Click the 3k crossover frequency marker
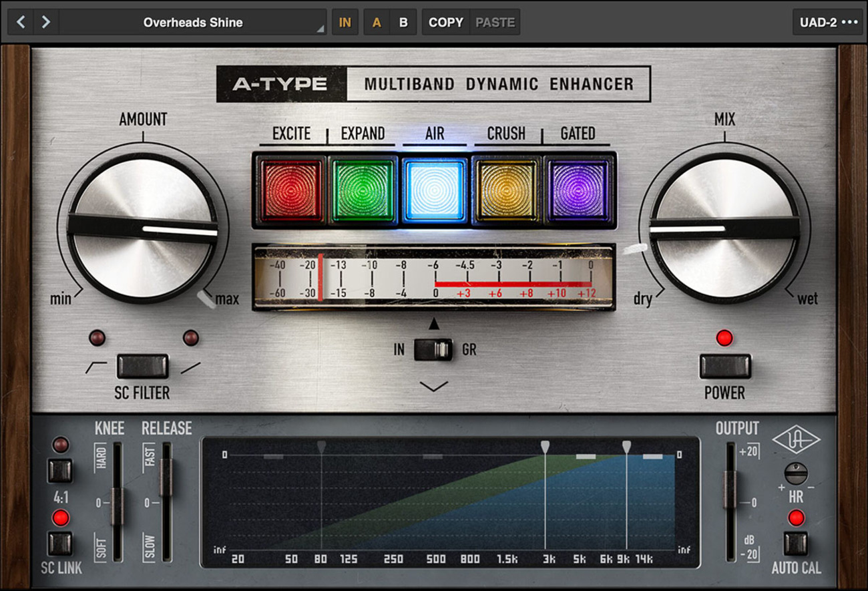Viewport: 868px width, 591px height. click(x=545, y=446)
